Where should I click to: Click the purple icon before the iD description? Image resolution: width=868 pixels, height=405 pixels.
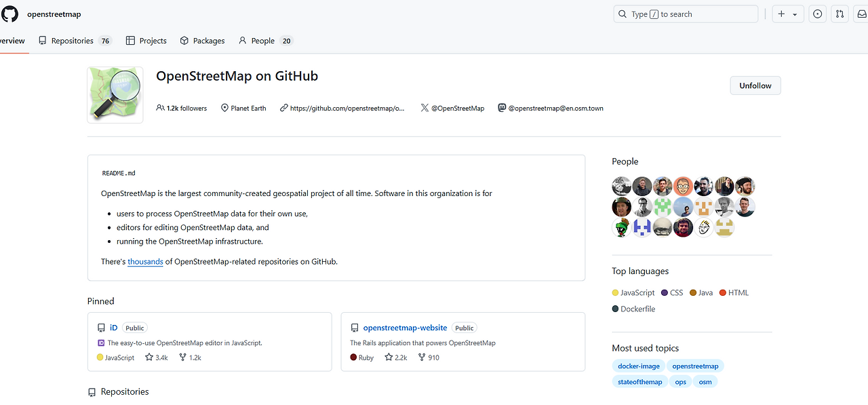pos(101,343)
